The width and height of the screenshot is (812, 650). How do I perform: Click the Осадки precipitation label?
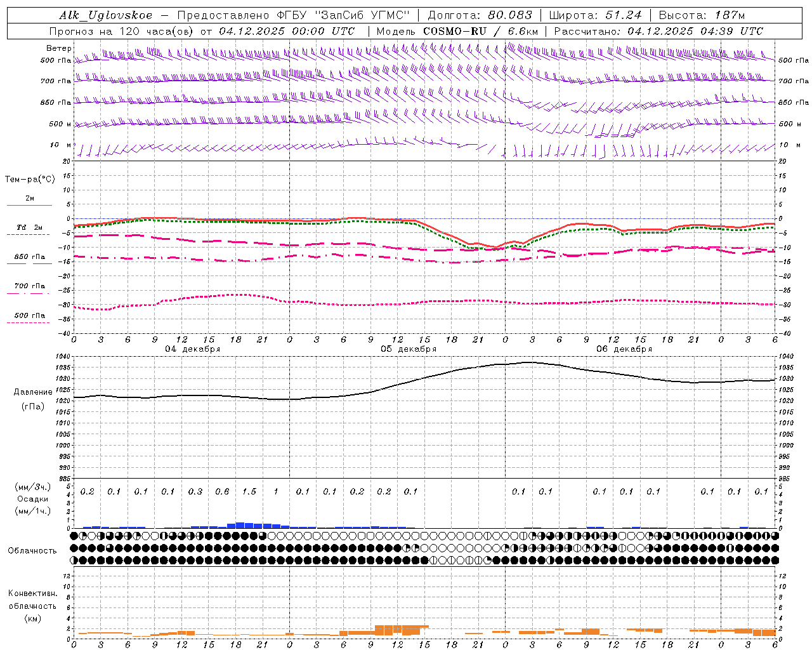click(32, 499)
